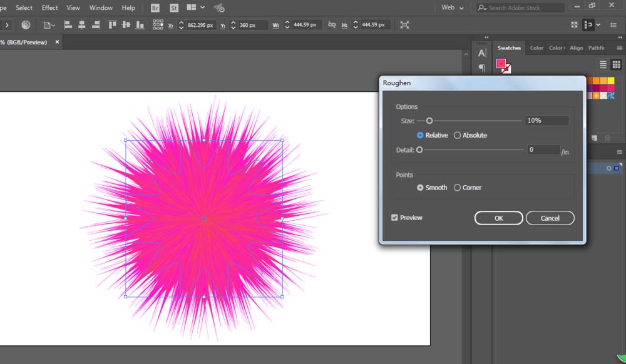Open the Swatches panel options menu

point(619,48)
